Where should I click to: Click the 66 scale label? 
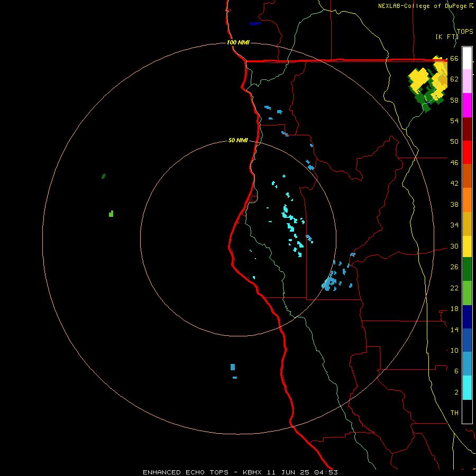click(454, 59)
